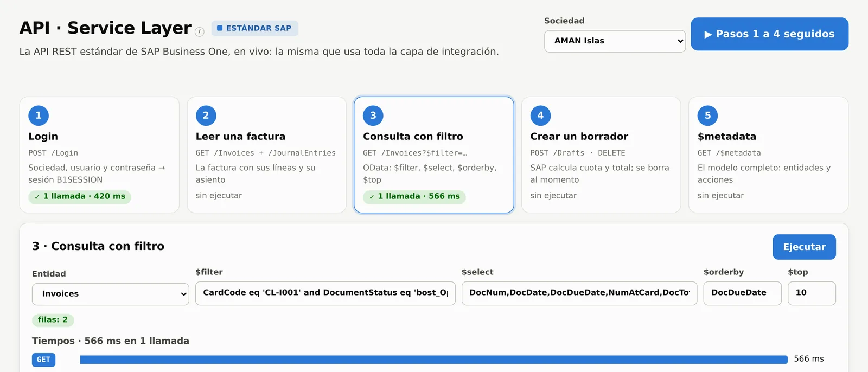Select step 3 Consulta con filtro card
Viewport: 868px width, 372px height.
(434, 155)
